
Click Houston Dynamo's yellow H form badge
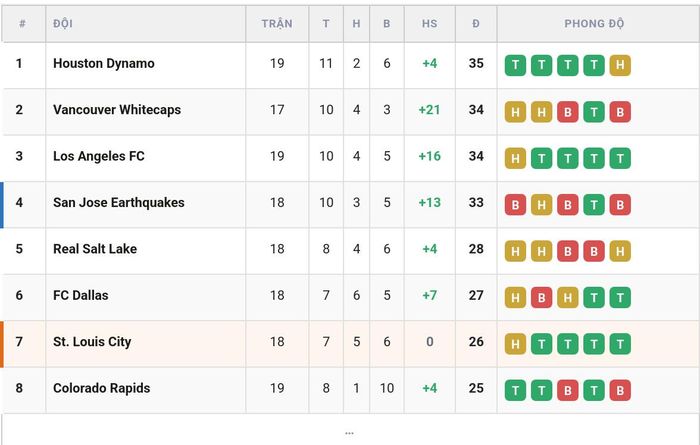click(620, 65)
